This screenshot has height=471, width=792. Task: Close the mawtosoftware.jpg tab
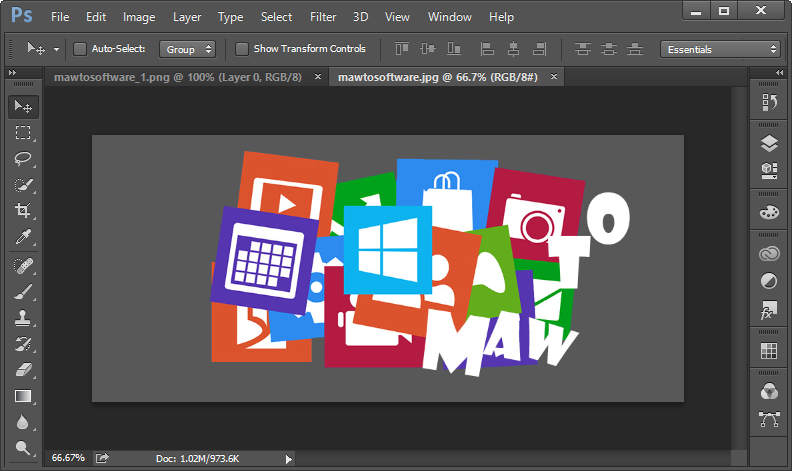coord(554,77)
